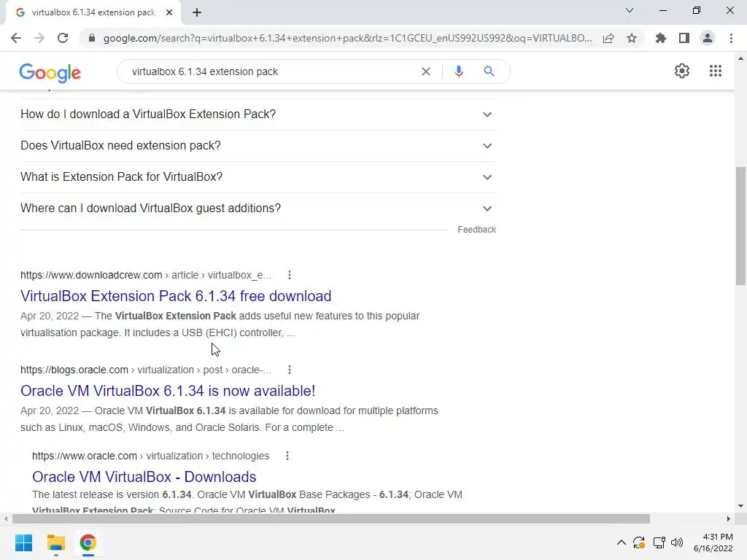Image resolution: width=747 pixels, height=560 pixels.
Task: Open options for blogs.oracle.com result
Action: coord(289,370)
